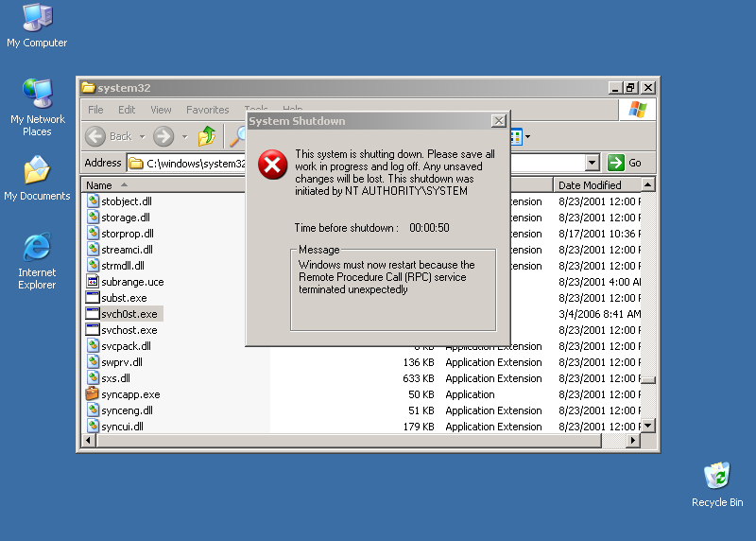Image resolution: width=756 pixels, height=541 pixels.
Task: Click the subst.exe file icon
Action: pos(93,297)
